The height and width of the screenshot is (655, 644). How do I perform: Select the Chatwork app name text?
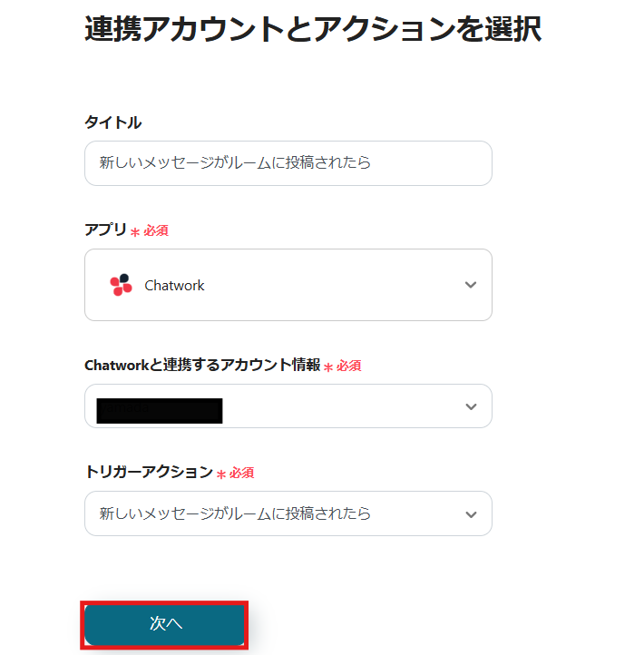point(174,286)
